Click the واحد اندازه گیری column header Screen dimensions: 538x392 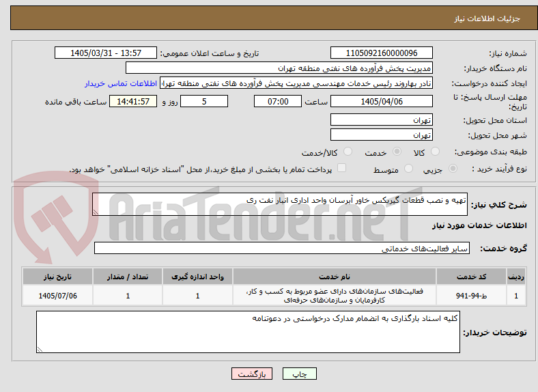coord(197,277)
